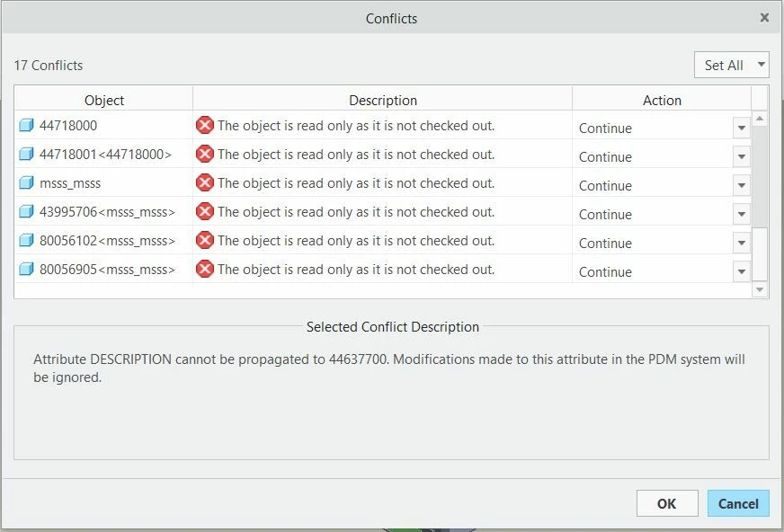Open the Action dropdown arrow for 44718001<44718000>

(742, 157)
